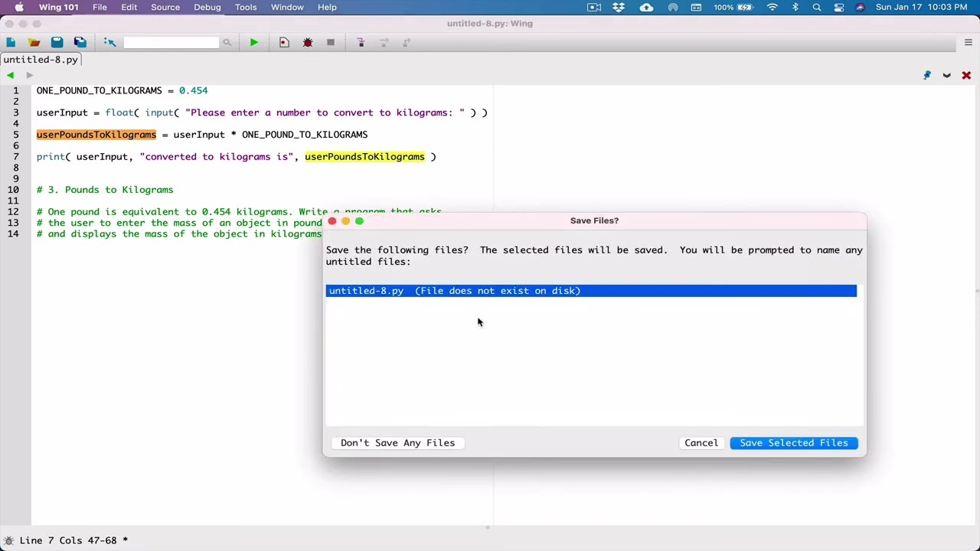Select untitled-8.py row in save list
Image resolution: width=980 pixels, height=551 pixels.
point(591,291)
